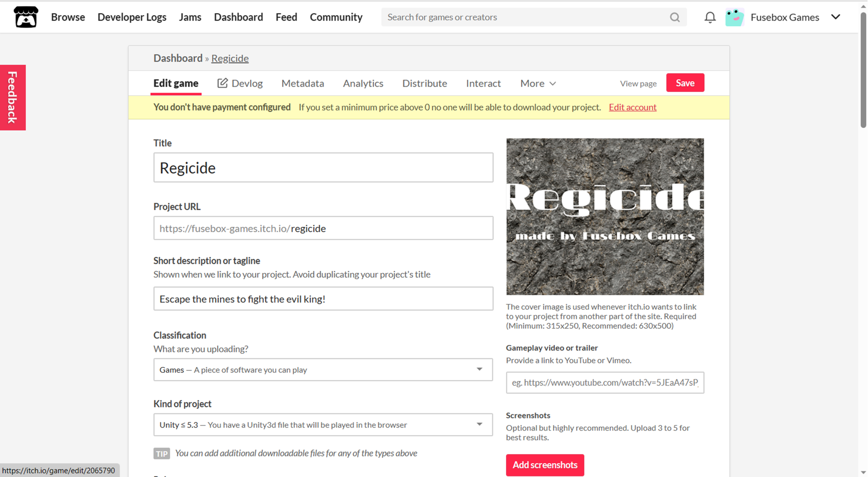Switch to the Metadata tab

pyautogui.click(x=303, y=84)
